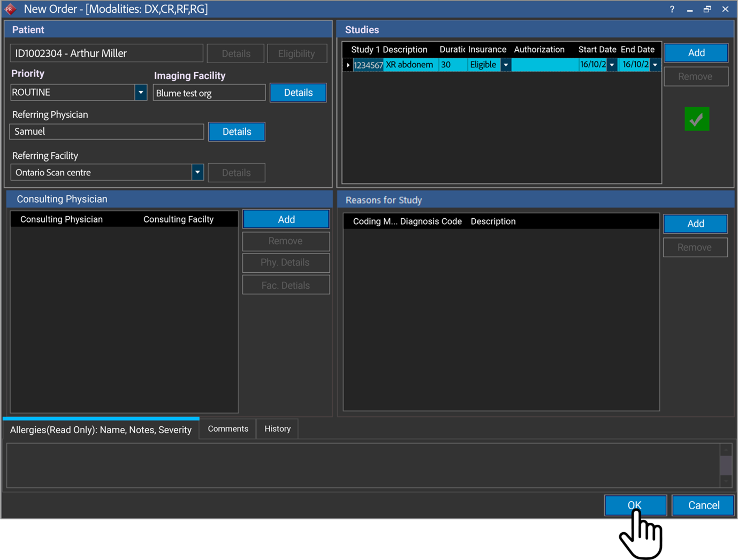Image resolution: width=738 pixels, height=560 pixels.
Task: Open the Insurance Eligible dropdown
Action: (x=506, y=65)
